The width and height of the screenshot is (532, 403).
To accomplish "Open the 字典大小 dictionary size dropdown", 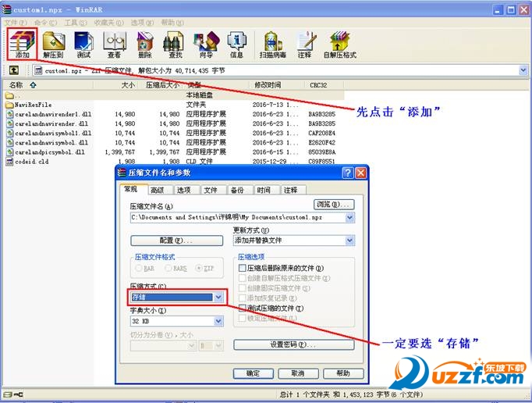I will tap(218, 321).
